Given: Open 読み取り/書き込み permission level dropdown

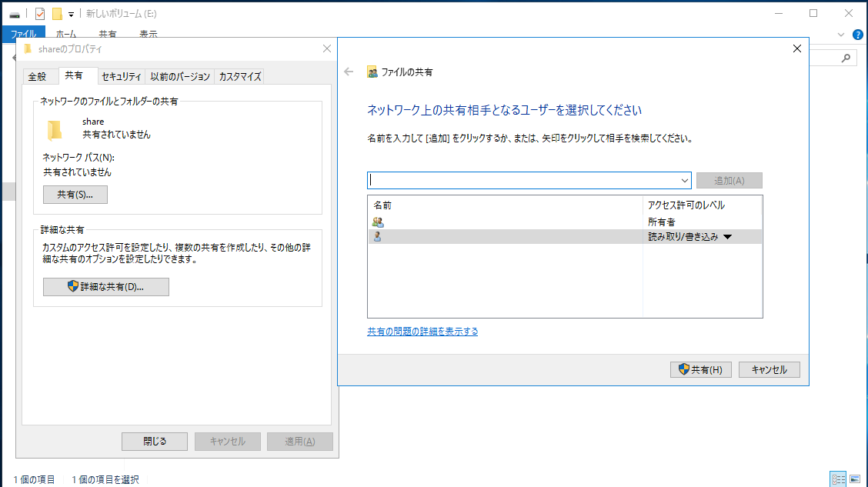Looking at the screenshot, I should pos(727,237).
